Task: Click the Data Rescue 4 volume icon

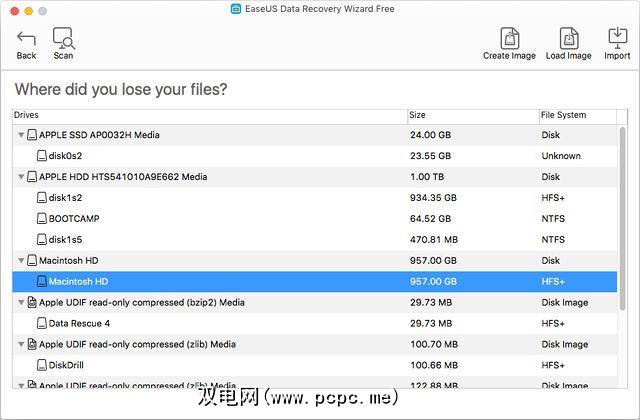Action: coord(42,323)
